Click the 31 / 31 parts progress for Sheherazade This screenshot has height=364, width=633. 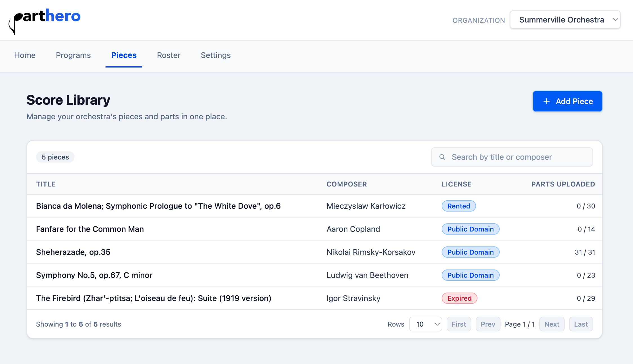(x=586, y=252)
